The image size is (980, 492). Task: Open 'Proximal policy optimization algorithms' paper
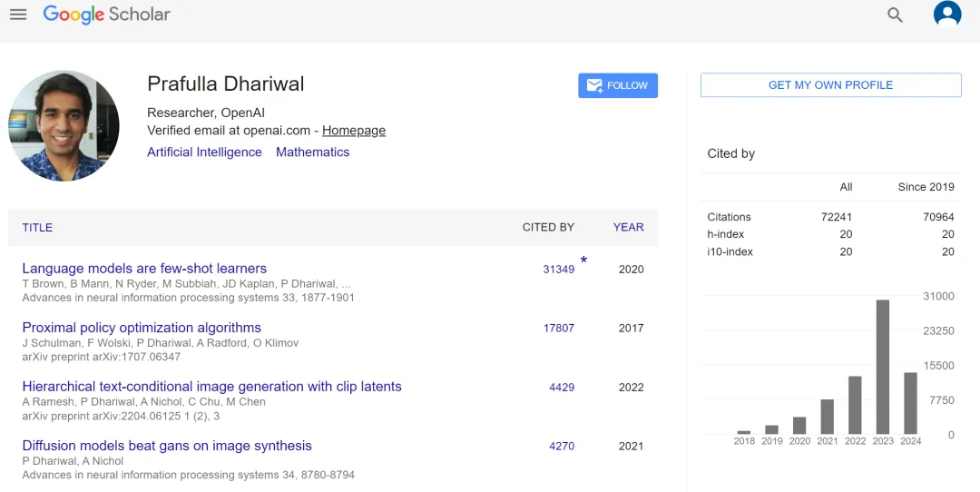point(142,328)
